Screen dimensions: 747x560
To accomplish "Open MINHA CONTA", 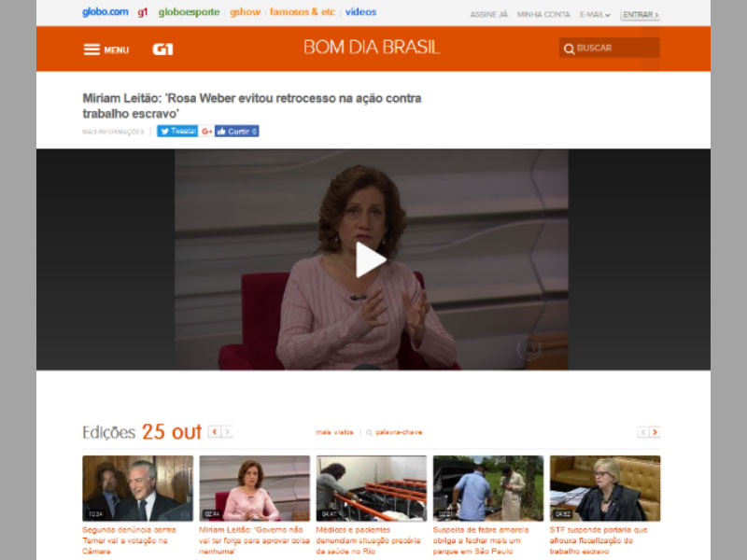I will 543,15.
